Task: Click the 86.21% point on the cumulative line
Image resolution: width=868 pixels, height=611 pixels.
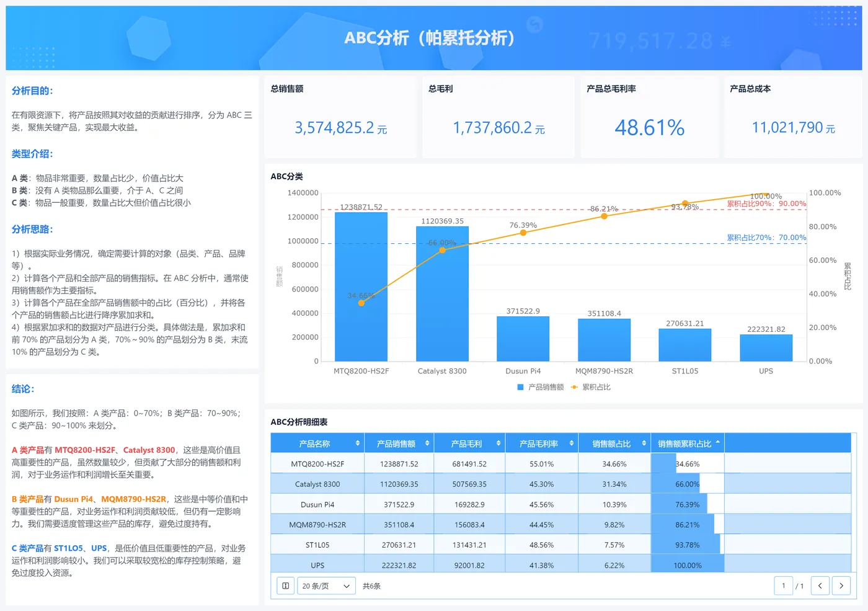Action: pos(604,216)
